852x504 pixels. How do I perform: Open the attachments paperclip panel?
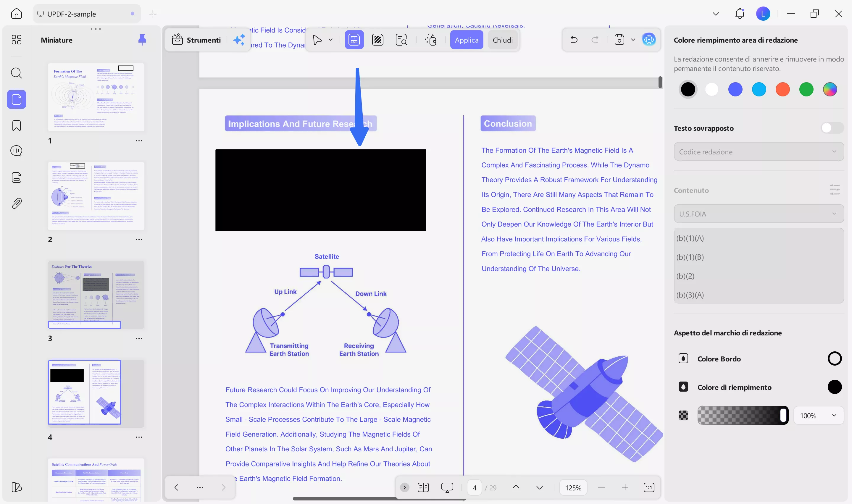[x=16, y=203]
